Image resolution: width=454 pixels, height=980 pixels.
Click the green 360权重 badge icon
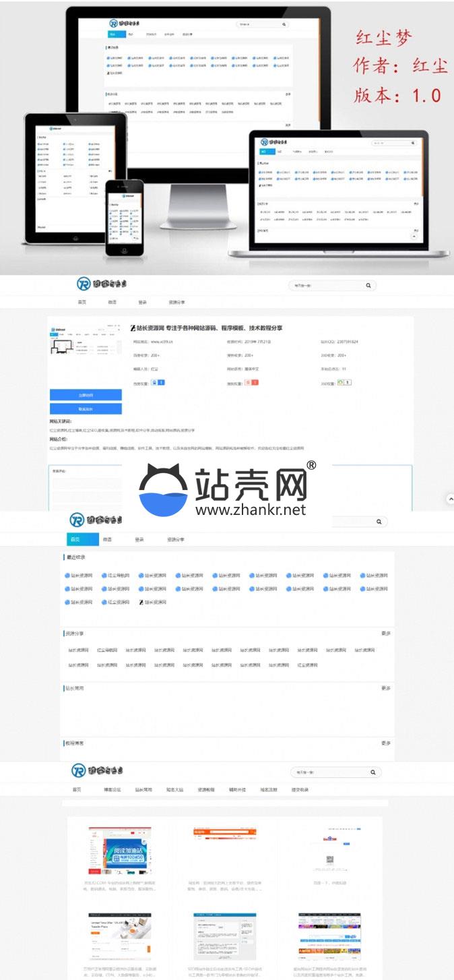(x=344, y=383)
